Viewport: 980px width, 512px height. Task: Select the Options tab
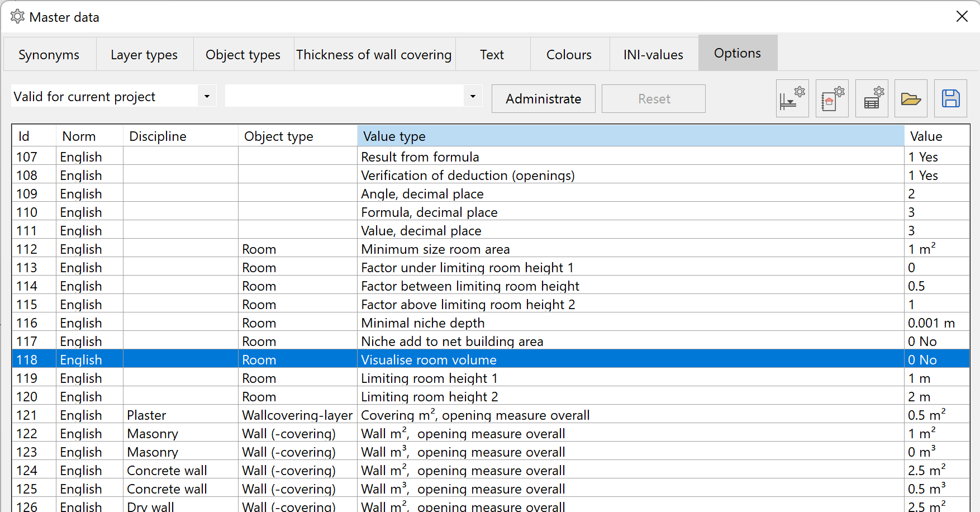[x=738, y=53]
